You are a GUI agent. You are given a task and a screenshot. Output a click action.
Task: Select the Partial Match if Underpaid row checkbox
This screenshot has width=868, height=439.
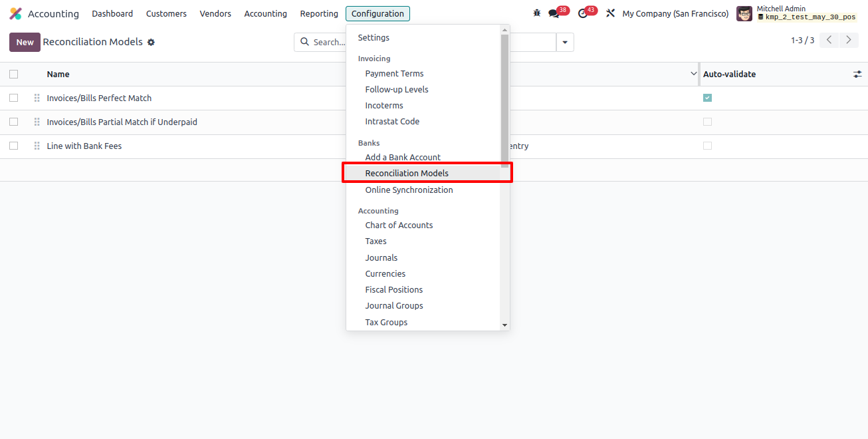coord(13,122)
